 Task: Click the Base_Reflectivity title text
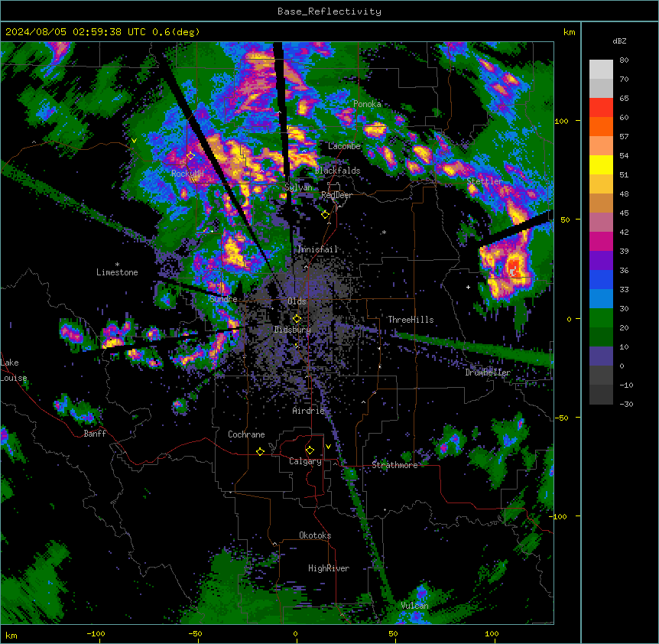click(x=329, y=11)
